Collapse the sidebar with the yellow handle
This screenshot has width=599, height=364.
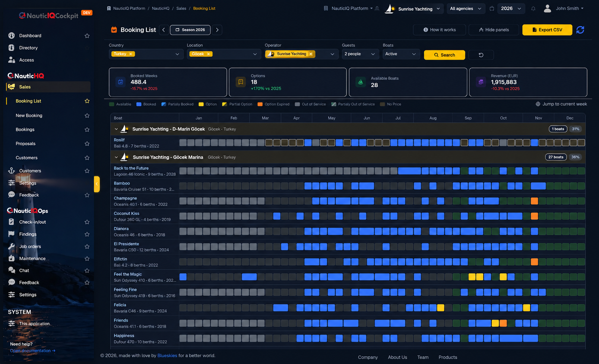[x=97, y=184]
